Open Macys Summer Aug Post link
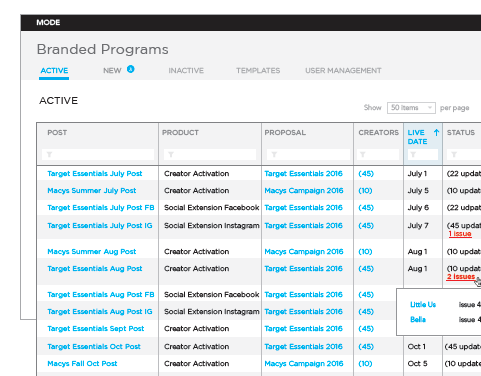Image resolution: width=481 pixels, height=376 pixels. pyautogui.click(x=92, y=252)
